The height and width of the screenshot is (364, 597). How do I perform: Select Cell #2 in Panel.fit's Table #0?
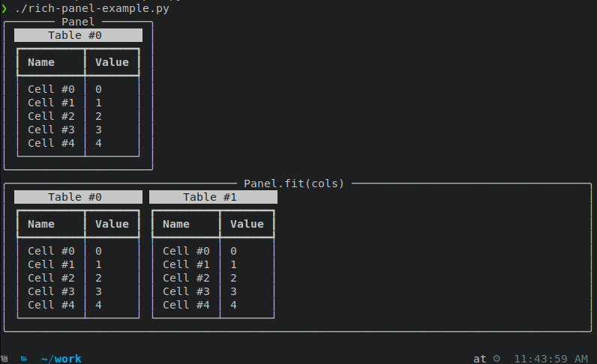pyautogui.click(x=52, y=278)
